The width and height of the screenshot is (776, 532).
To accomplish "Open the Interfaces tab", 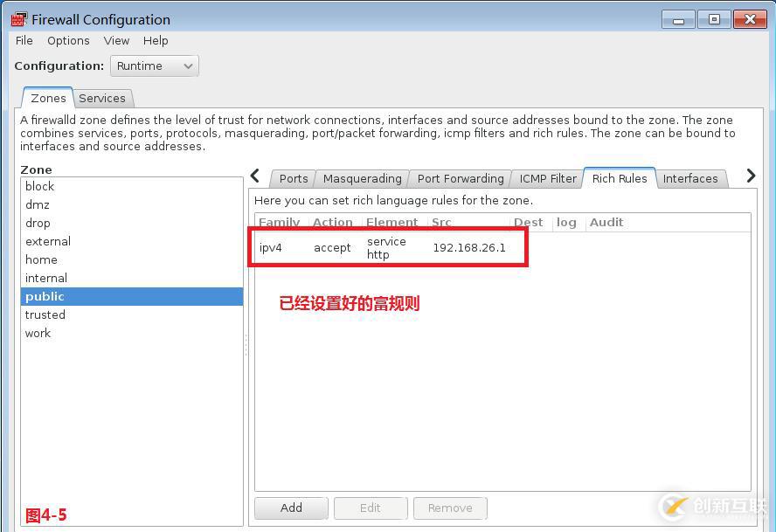I will 690,179.
